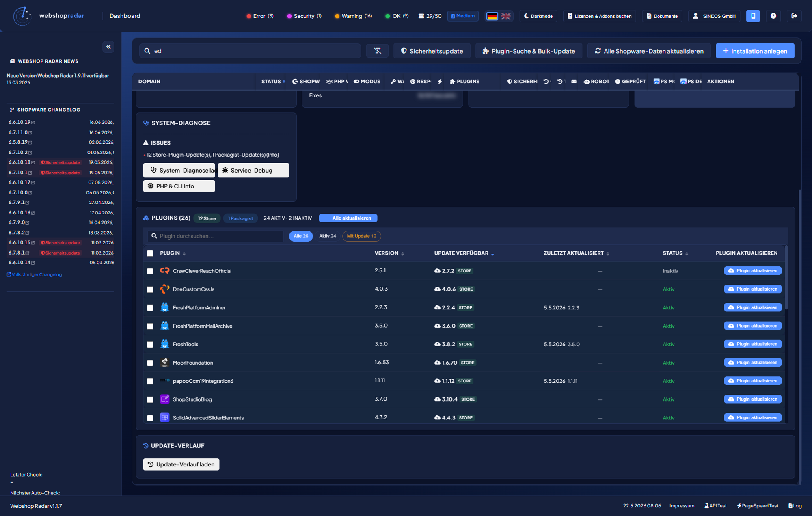Sort plugins by Update verfügbar

tap(464, 253)
